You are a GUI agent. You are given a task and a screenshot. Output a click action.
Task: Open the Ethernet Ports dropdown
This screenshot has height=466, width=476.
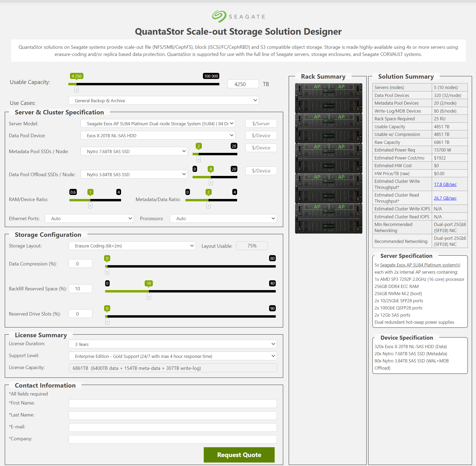89,218
